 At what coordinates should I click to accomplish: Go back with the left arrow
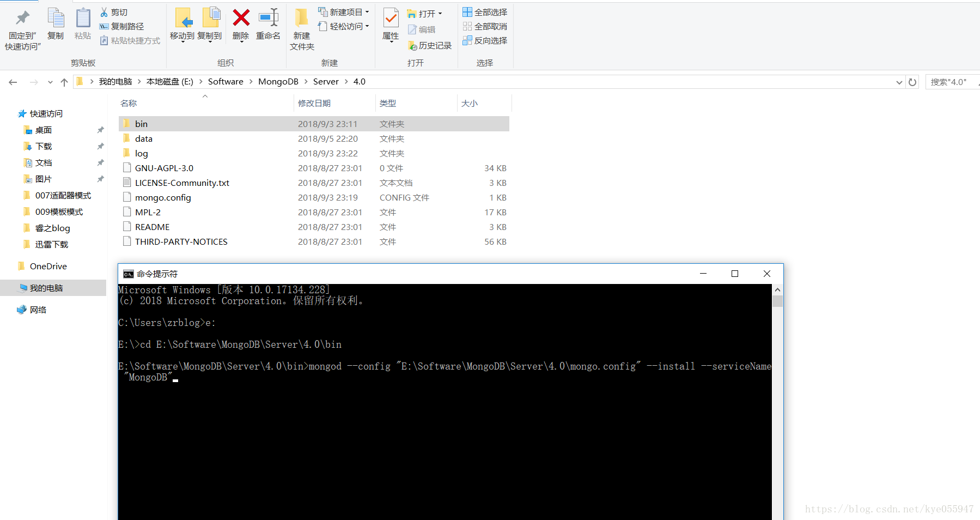13,82
